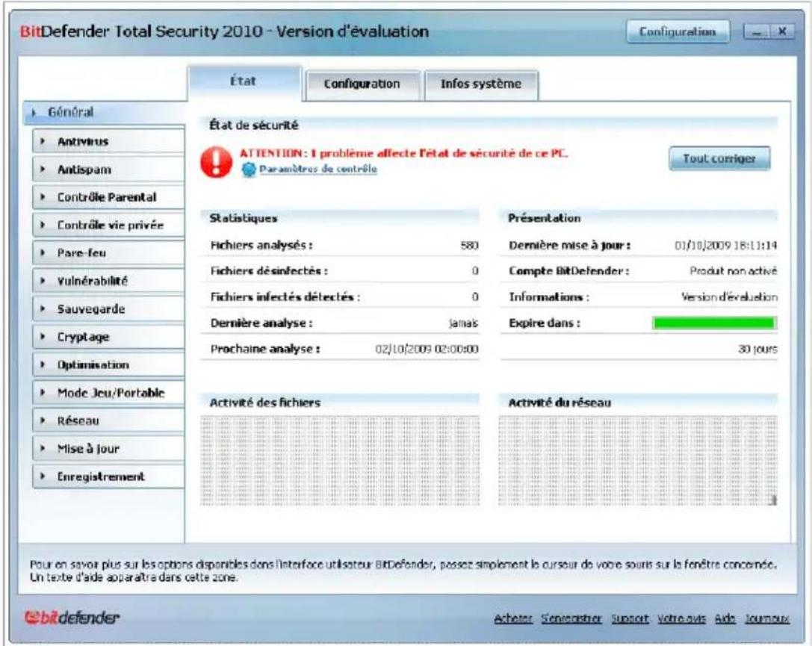Image resolution: width=812 pixels, height=646 pixels.
Task: Select the Sauvegarde entry
Action: pos(108,308)
